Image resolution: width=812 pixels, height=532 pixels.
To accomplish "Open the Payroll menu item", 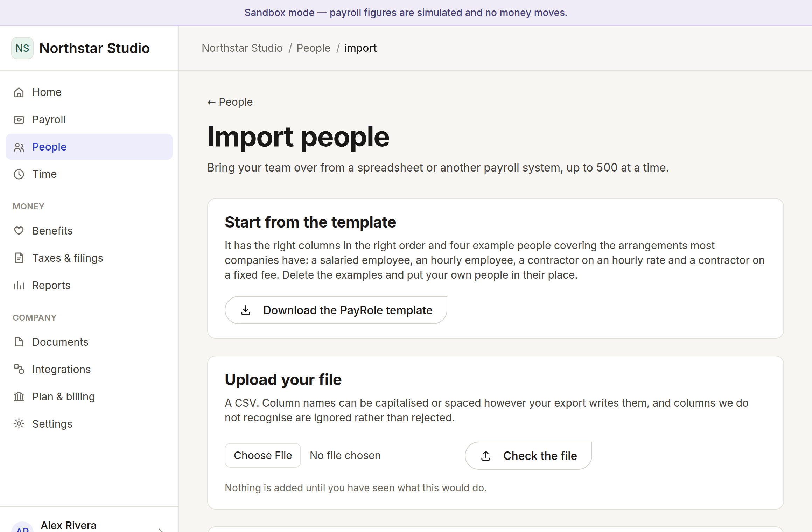I will 89,120.
